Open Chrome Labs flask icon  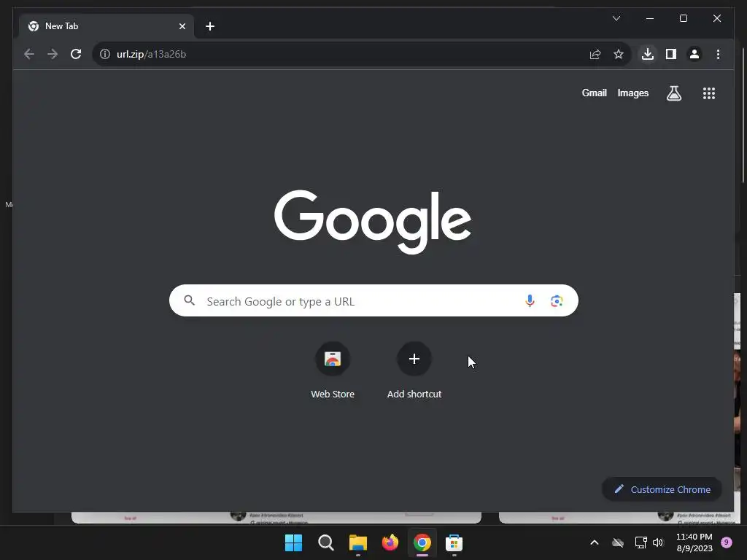673,93
